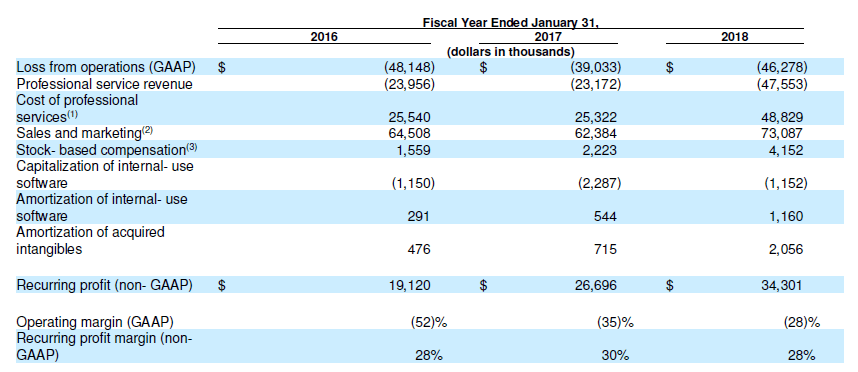Viewport: 858px width, 372px height.
Task: Click the 30% recurring profit margin
Action: click(x=615, y=356)
